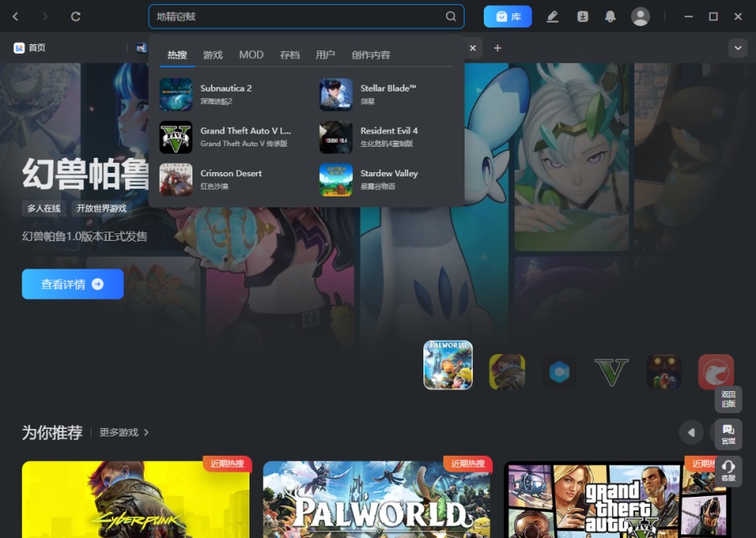The height and width of the screenshot is (538, 756).
Task: Open the user avatar profile
Action: (x=640, y=17)
